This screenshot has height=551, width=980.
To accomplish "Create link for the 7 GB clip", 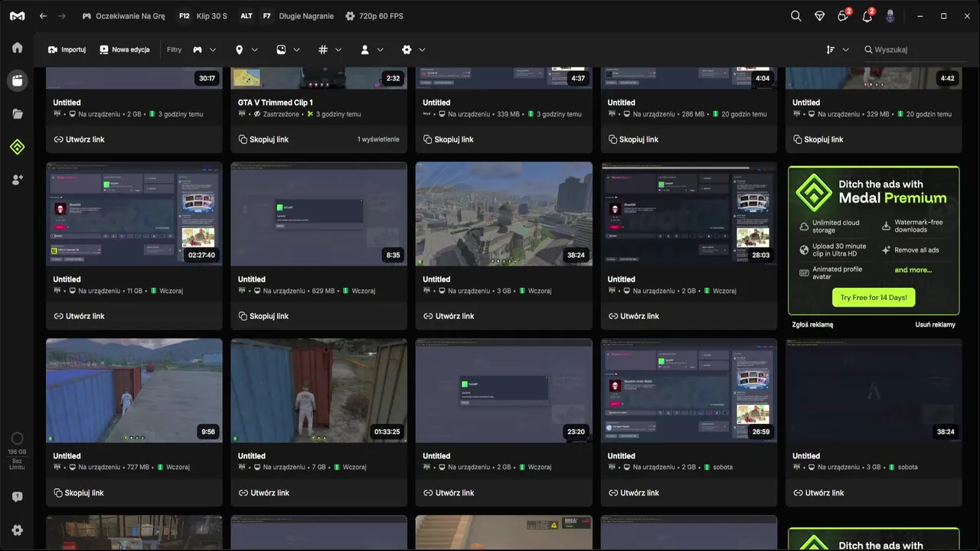I will [x=264, y=493].
